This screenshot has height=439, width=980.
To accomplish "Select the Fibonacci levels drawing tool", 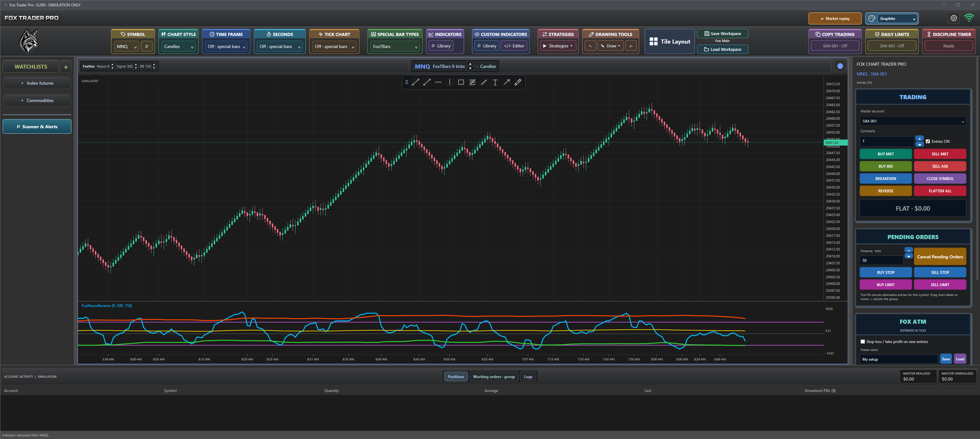I will click(472, 82).
